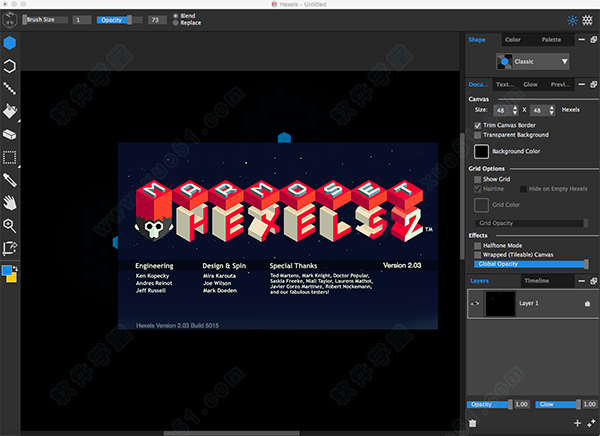Select the hexagon Brush tool
Screen dimensions: 600x436
coord(10,43)
